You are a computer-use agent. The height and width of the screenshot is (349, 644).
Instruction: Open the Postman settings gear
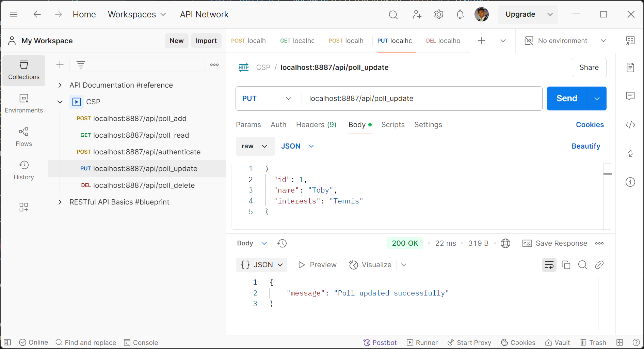[438, 14]
